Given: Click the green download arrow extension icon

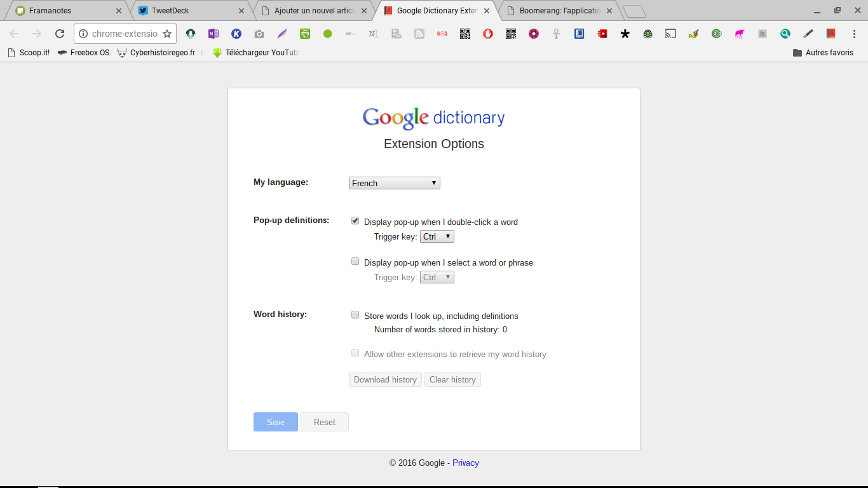Looking at the screenshot, I should 191,34.
